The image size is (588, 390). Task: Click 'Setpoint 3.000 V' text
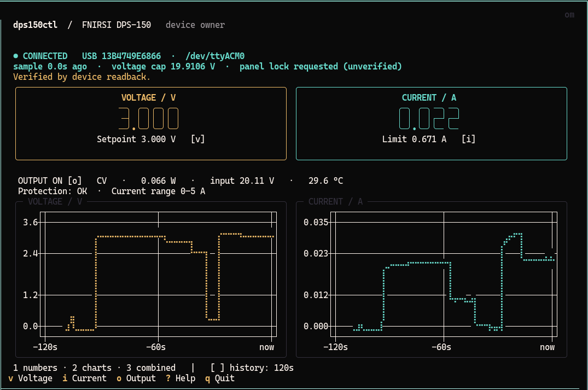[x=136, y=139]
